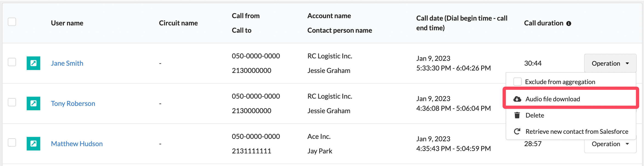Screen dimensions: 644x166
Task: Open Jane Smith's call detail icon
Action: point(34,63)
